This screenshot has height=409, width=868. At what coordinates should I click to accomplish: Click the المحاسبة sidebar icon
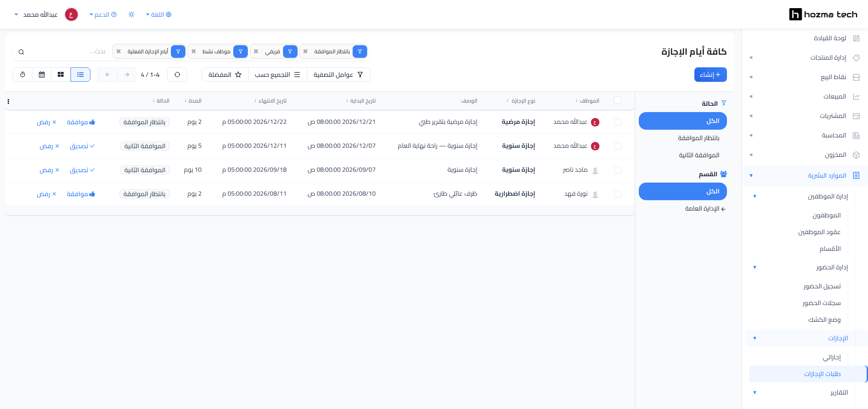click(856, 136)
